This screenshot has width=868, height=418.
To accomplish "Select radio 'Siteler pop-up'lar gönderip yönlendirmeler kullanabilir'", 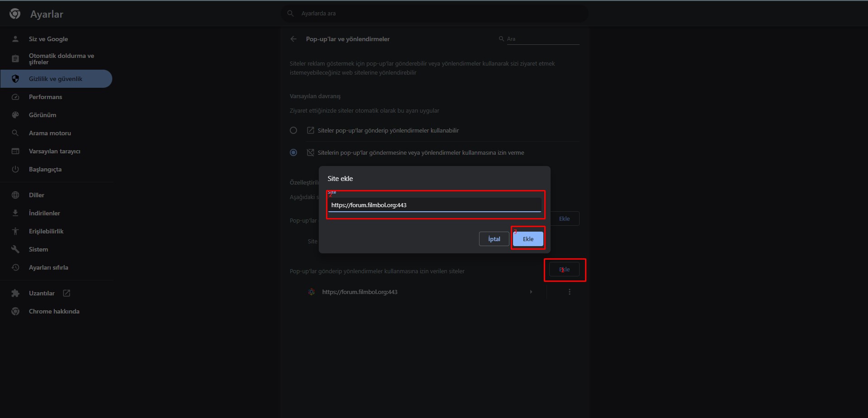I will tap(293, 130).
